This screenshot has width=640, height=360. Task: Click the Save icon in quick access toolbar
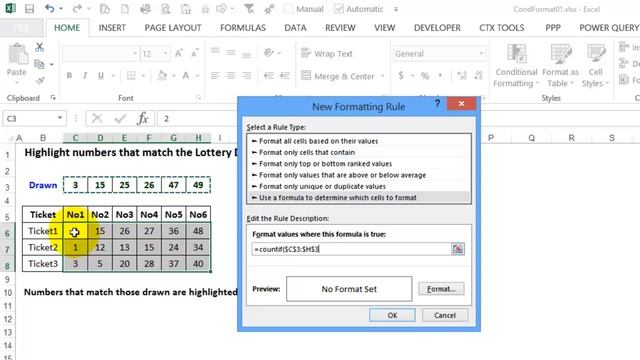pyautogui.click(x=29, y=9)
